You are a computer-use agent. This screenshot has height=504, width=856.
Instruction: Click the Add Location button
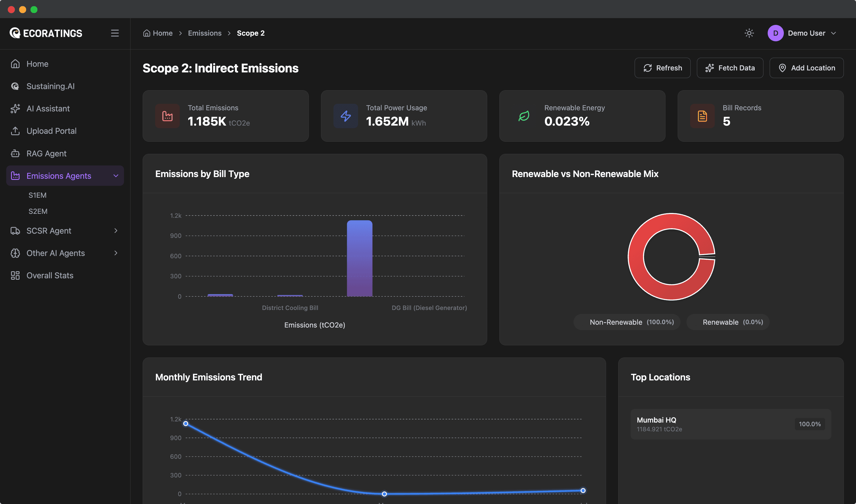[806, 68]
